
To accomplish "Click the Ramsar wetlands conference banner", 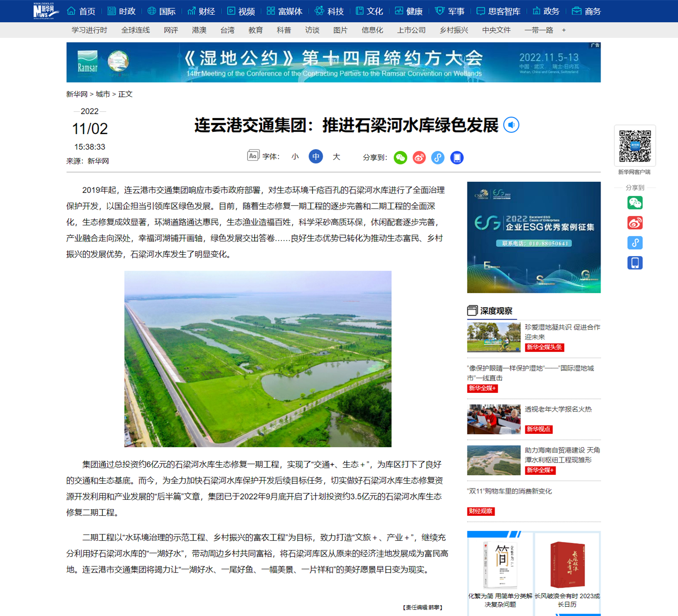I will click(333, 62).
